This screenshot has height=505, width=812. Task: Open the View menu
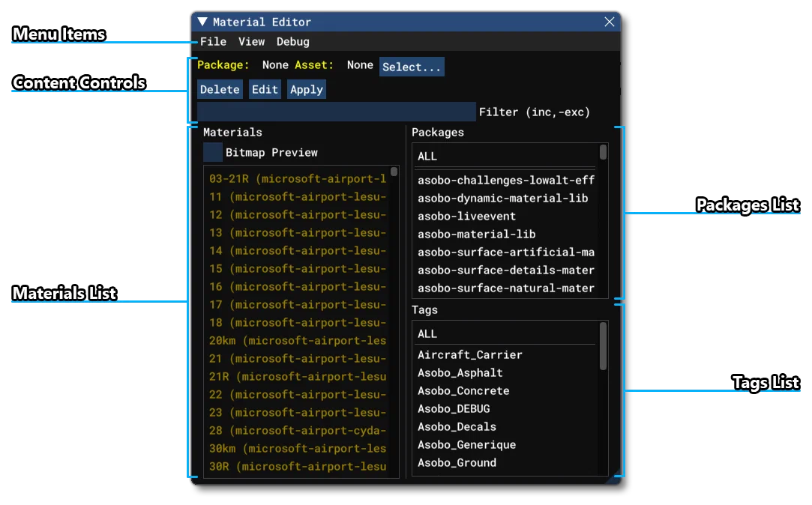point(252,41)
